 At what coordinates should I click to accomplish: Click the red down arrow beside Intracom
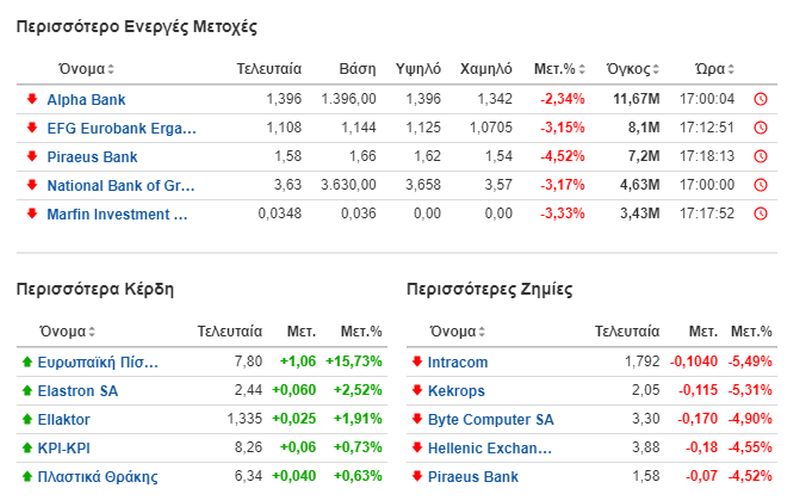tap(417, 361)
